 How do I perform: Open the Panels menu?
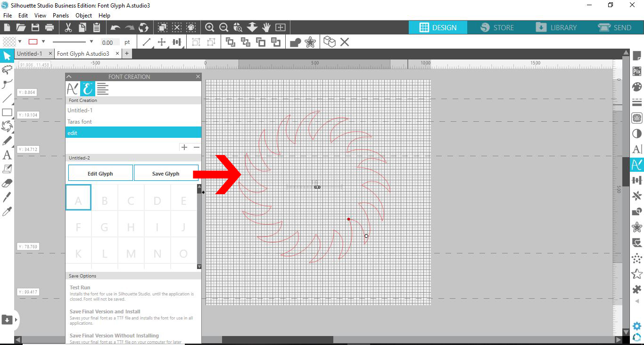pyautogui.click(x=61, y=16)
